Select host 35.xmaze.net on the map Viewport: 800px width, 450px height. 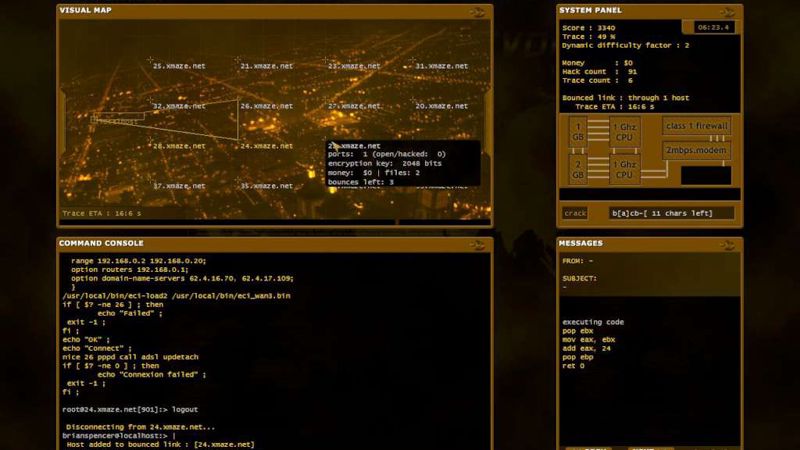(x=266, y=186)
